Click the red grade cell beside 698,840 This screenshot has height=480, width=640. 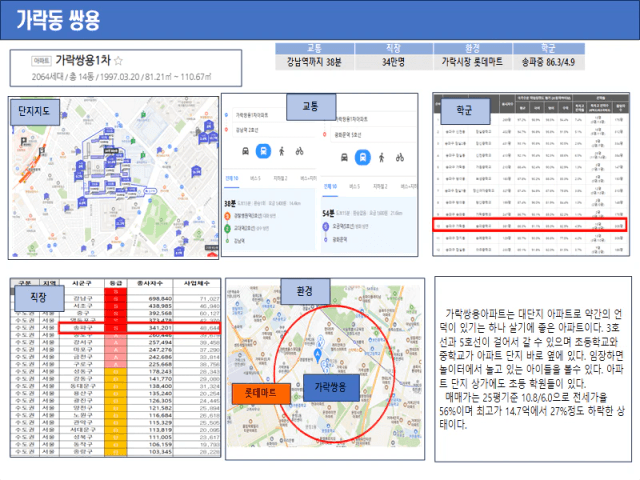click(x=116, y=299)
